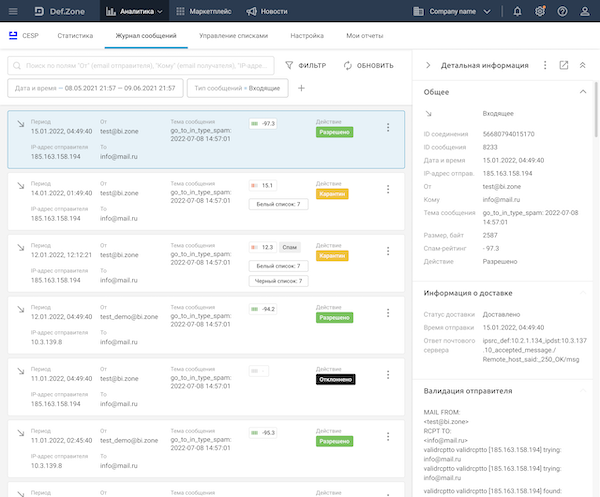
Task: Click the CESP product icon
Action: [13, 36]
